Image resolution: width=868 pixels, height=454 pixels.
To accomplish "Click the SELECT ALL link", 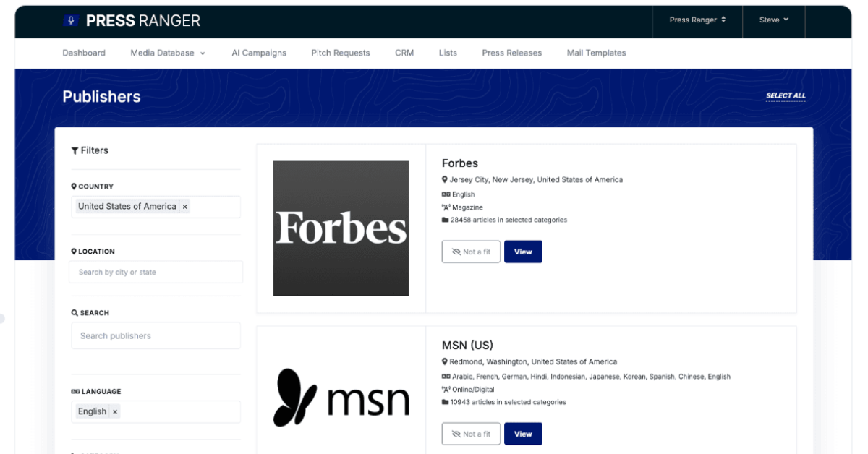I will pyautogui.click(x=786, y=95).
